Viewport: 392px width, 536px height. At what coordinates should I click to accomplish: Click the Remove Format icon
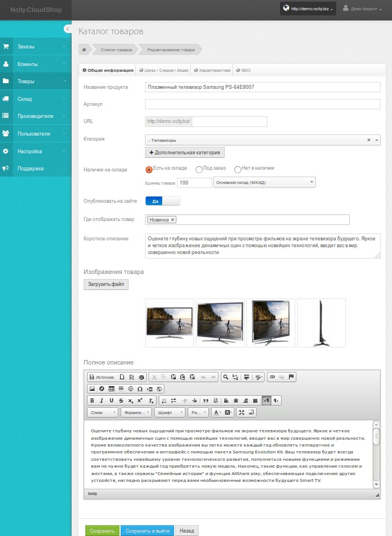pos(151,400)
